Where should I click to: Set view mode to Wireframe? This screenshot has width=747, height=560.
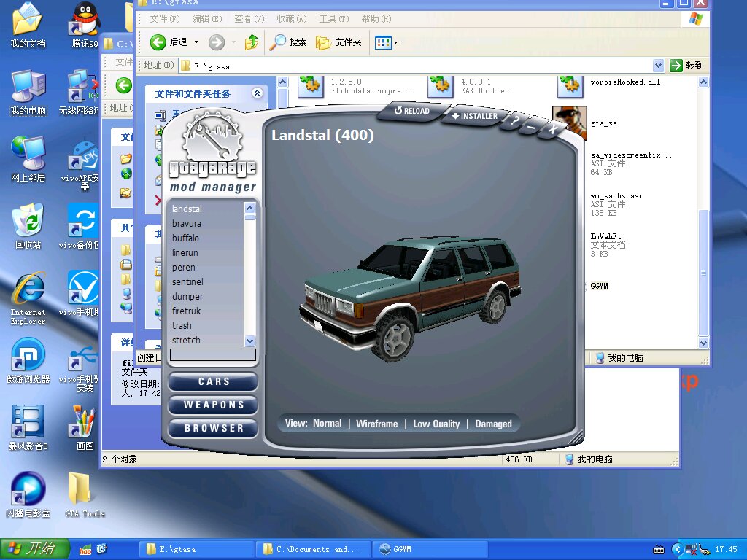tap(377, 424)
